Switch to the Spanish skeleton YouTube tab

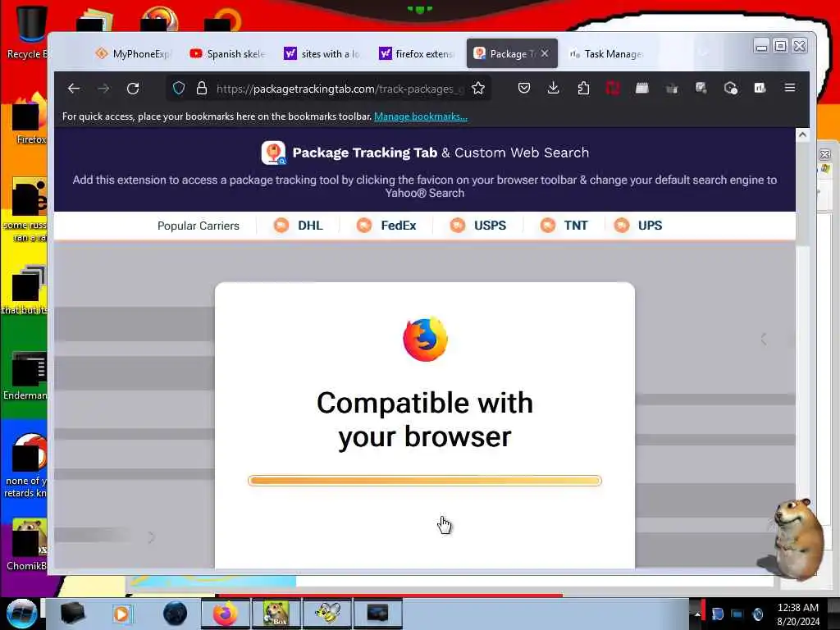[x=228, y=53]
